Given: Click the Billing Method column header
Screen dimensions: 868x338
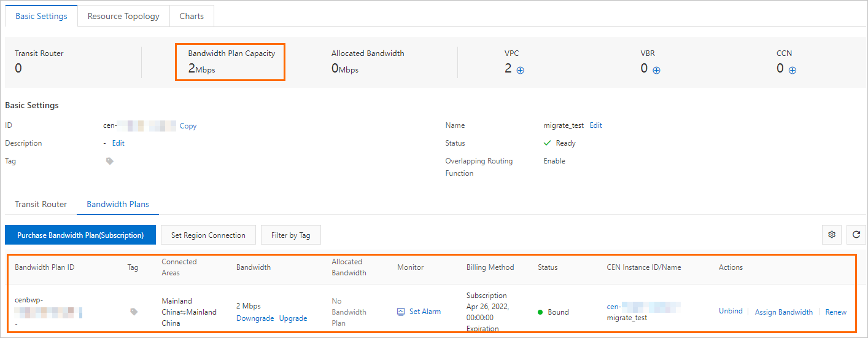Looking at the screenshot, I should click(490, 267).
